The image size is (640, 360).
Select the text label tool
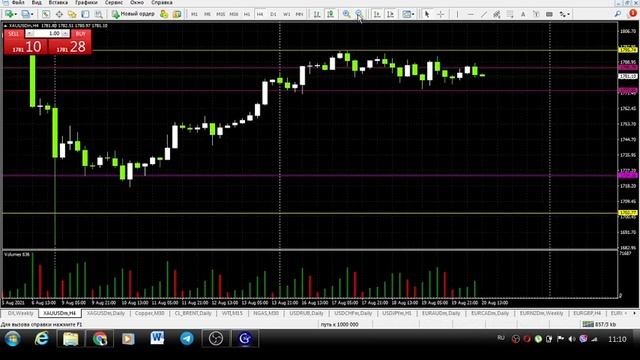(536, 14)
